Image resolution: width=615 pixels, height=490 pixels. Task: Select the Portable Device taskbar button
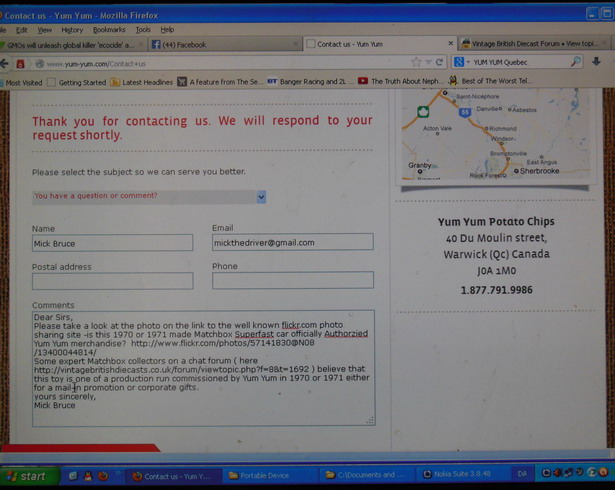pyautogui.click(x=270, y=475)
